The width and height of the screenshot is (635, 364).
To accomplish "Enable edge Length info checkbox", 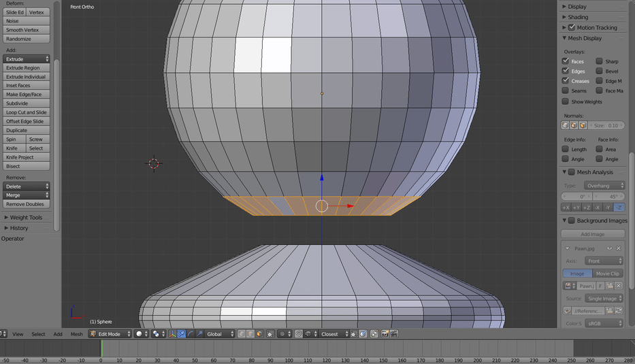I will (565, 149).
